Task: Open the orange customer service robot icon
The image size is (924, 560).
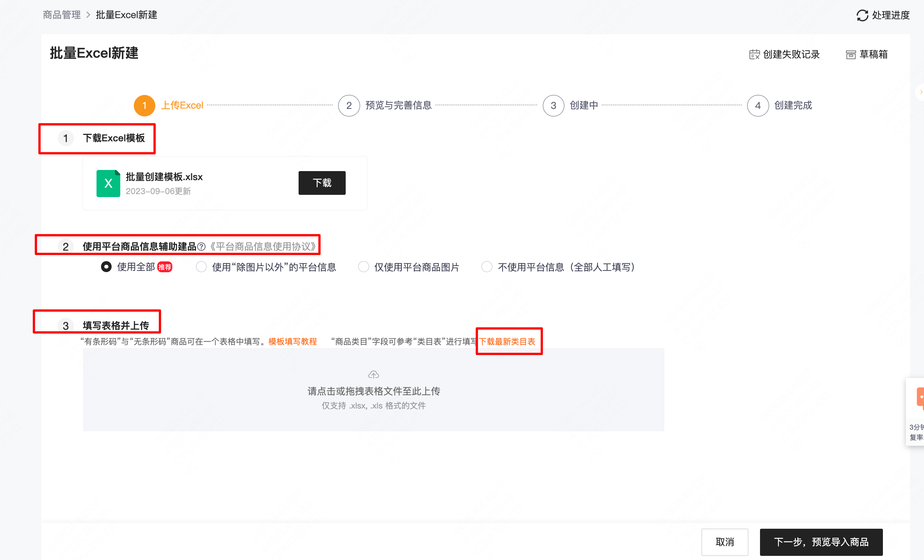Action: [920, 398]
